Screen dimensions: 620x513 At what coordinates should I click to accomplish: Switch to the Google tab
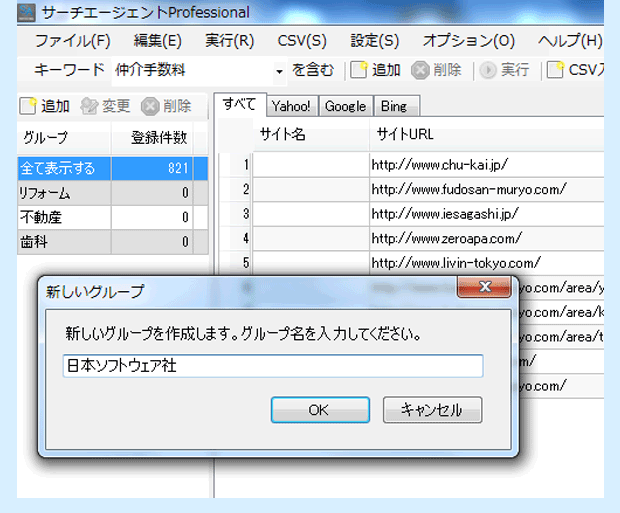(x=345, y=106)
